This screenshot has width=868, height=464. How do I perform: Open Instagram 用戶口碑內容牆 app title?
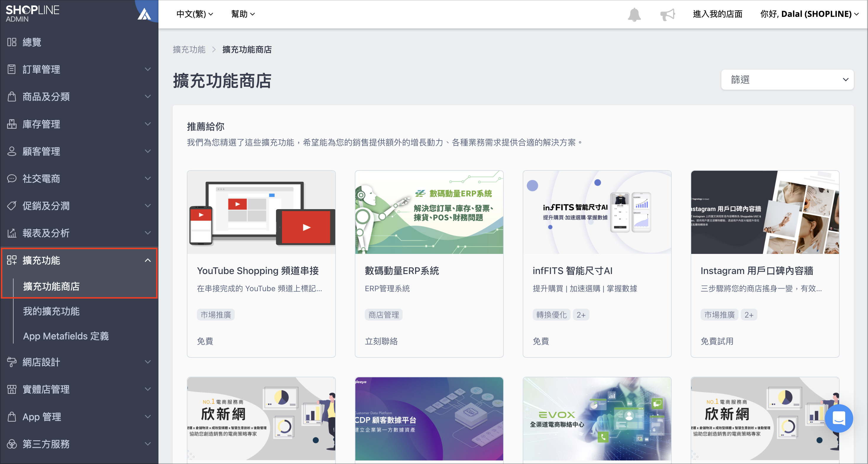(757, 270)
